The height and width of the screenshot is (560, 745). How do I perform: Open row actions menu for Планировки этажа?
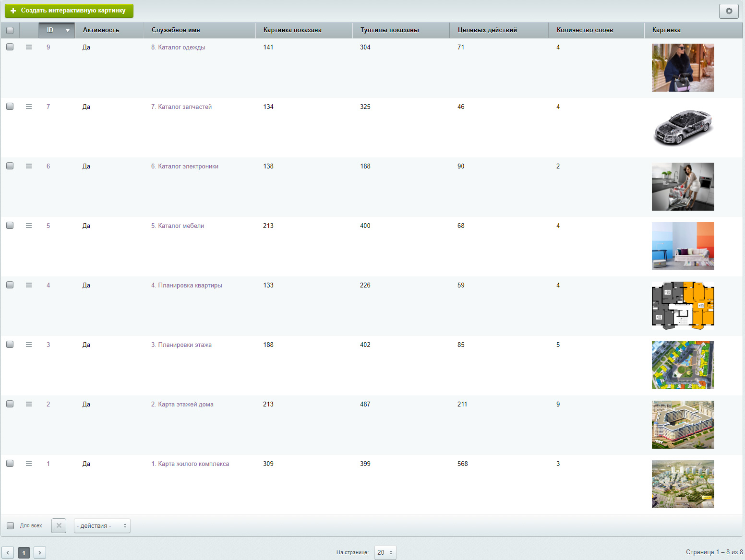point(29,345)
